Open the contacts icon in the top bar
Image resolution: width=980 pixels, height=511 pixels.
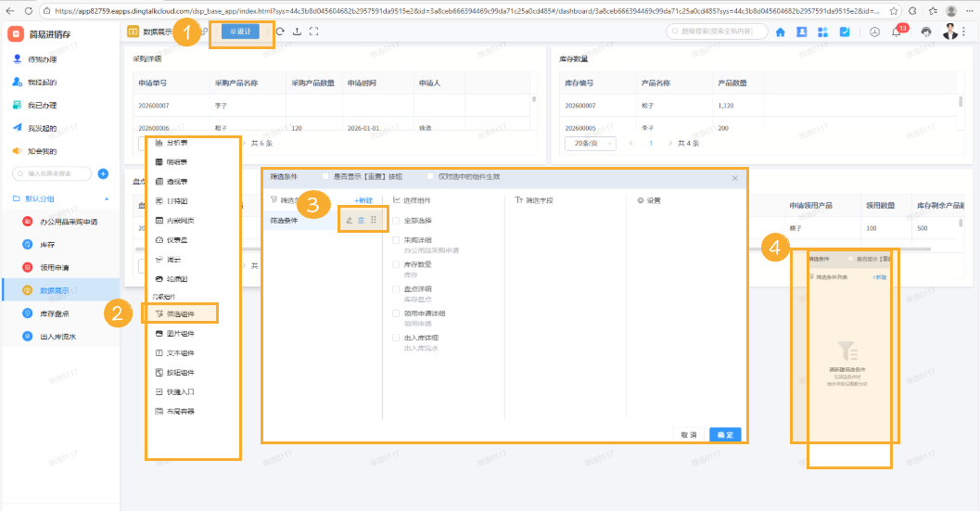click(x=801, y=32)
